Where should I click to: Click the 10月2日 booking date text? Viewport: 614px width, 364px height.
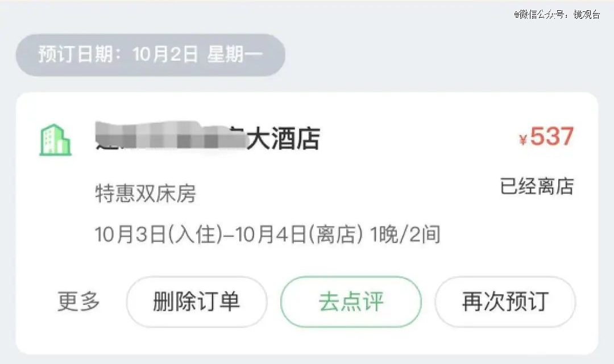tap(165, 55)
